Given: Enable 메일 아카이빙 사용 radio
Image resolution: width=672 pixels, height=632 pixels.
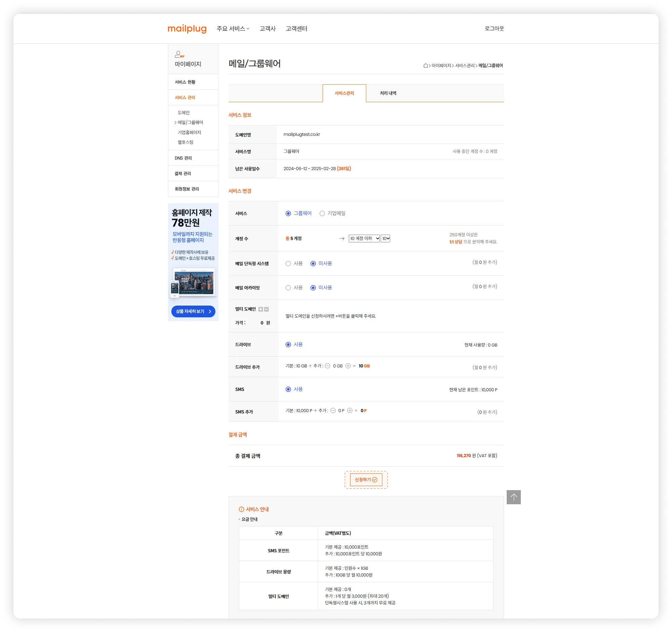Looking at the screenshot, I should [x=288, y=288].
